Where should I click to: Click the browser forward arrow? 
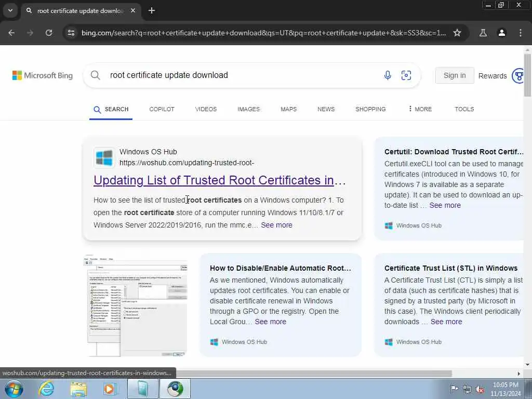point(30,33)
